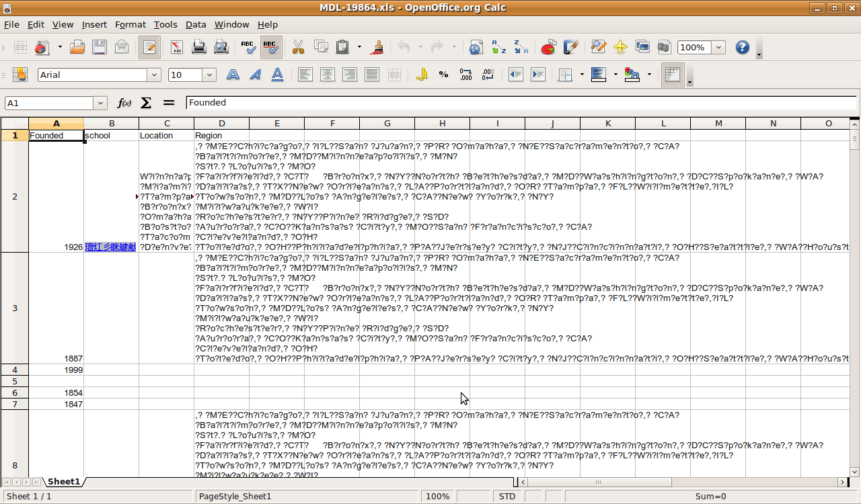Open the Navigator star icon
Screen dimensions: 861x504
pyautogui.click(x=620, y=47)
